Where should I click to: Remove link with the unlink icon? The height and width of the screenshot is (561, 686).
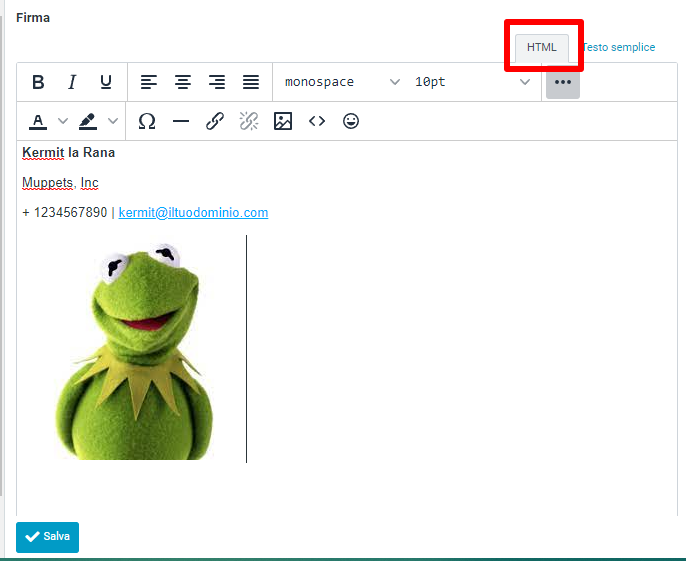[x=249, y=121]
